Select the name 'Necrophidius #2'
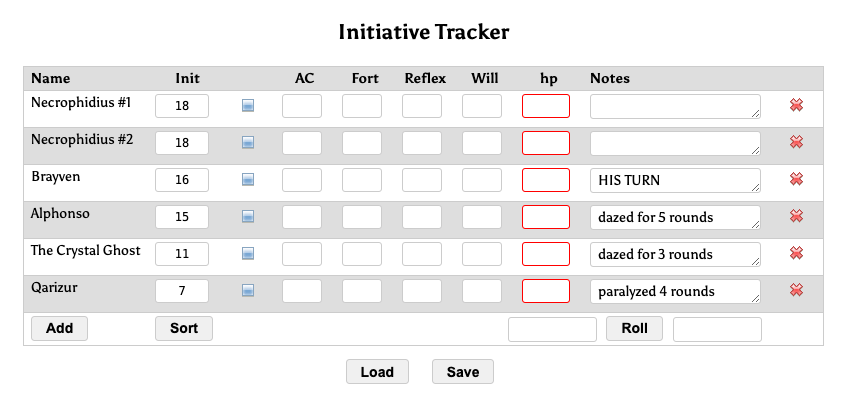The width and height of the screenshot is (847, 399). [82, 140]
